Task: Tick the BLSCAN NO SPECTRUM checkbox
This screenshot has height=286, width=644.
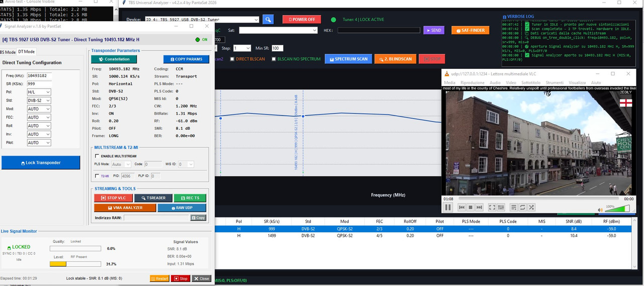Action: pos(274,59)
